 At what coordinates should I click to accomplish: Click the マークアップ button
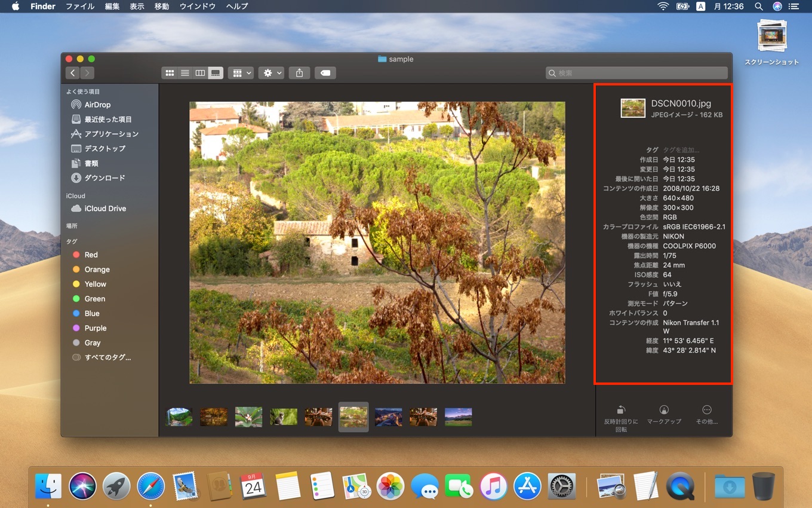tap(664, 415)
